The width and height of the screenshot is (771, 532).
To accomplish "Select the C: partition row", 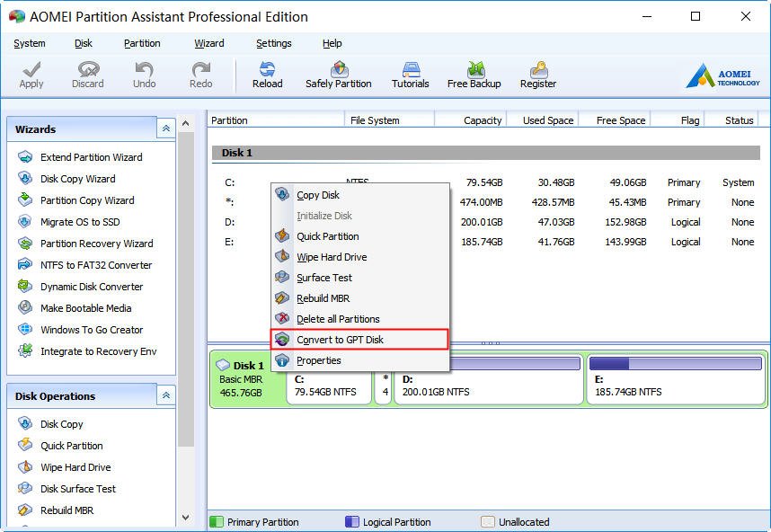I will click(x=486, y=183).
